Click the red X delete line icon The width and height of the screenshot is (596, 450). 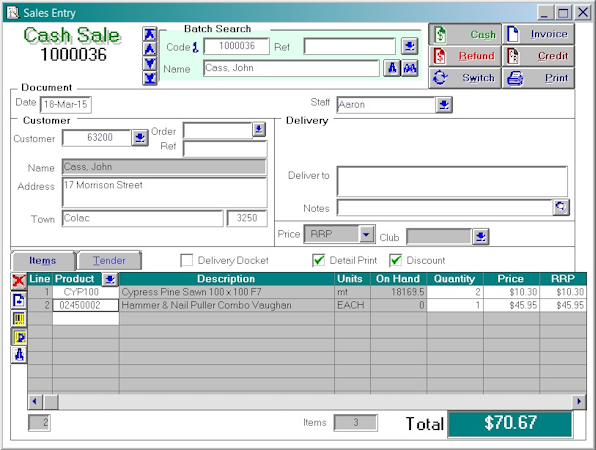tap(19, 281)
